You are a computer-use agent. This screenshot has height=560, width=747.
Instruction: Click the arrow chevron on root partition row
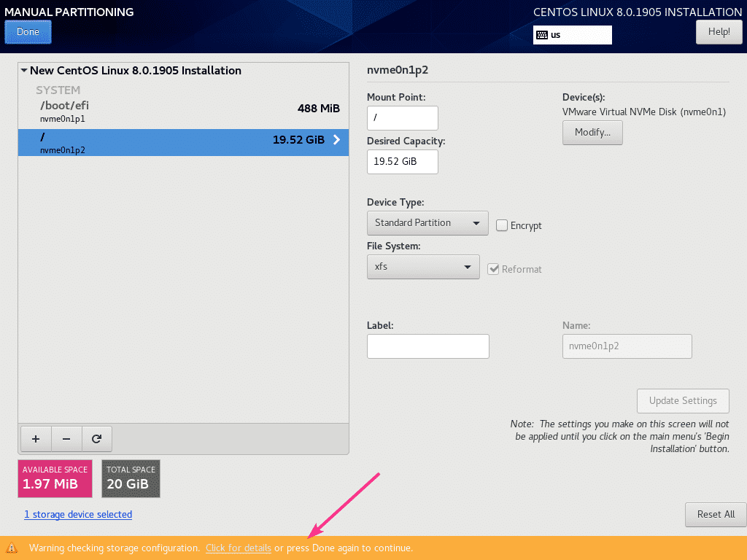[x=336, y=140]
